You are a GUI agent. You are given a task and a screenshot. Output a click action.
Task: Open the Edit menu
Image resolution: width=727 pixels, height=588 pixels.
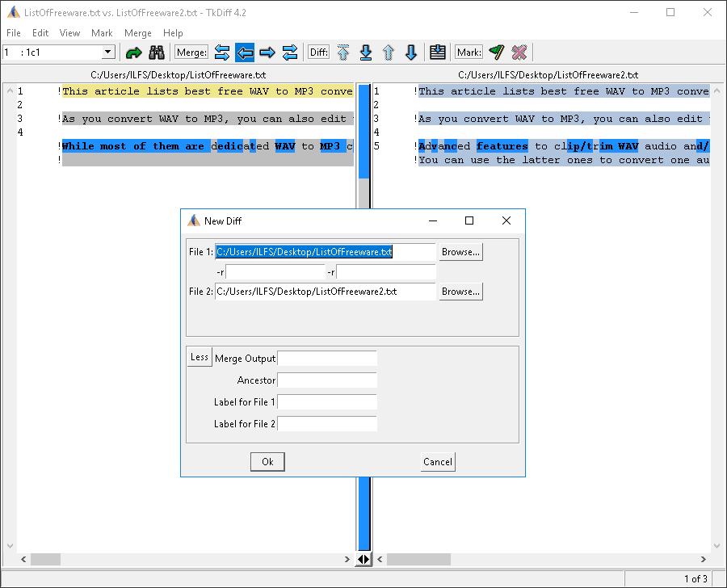pyautogui.click(x=40, y=33)
